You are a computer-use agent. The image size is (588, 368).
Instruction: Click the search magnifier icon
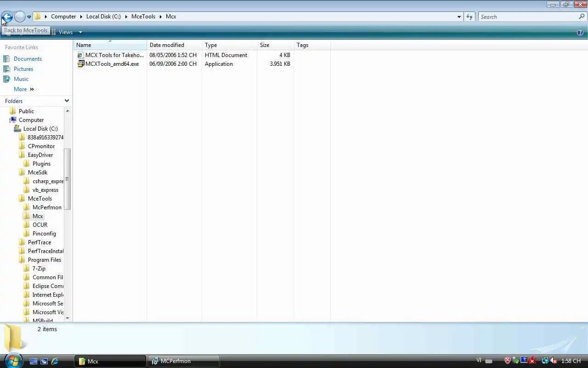[x=582, y=17]
